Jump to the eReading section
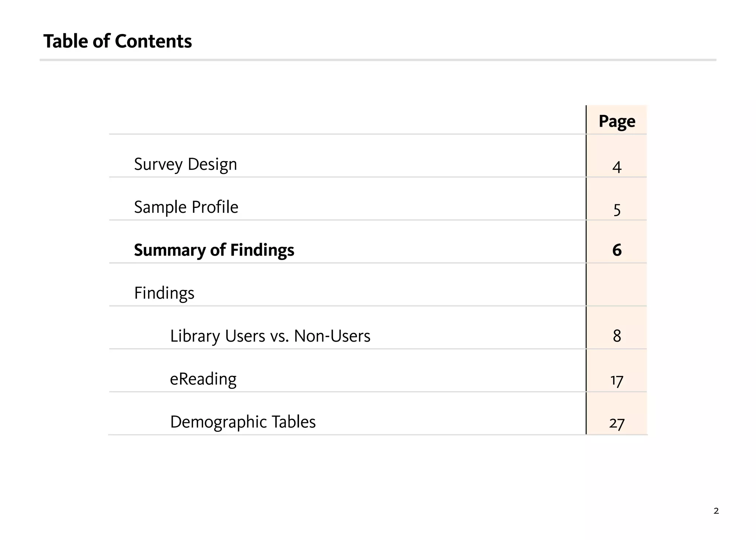Image resolution: width=756 pixels, height=540 pixels. [203, 379]
